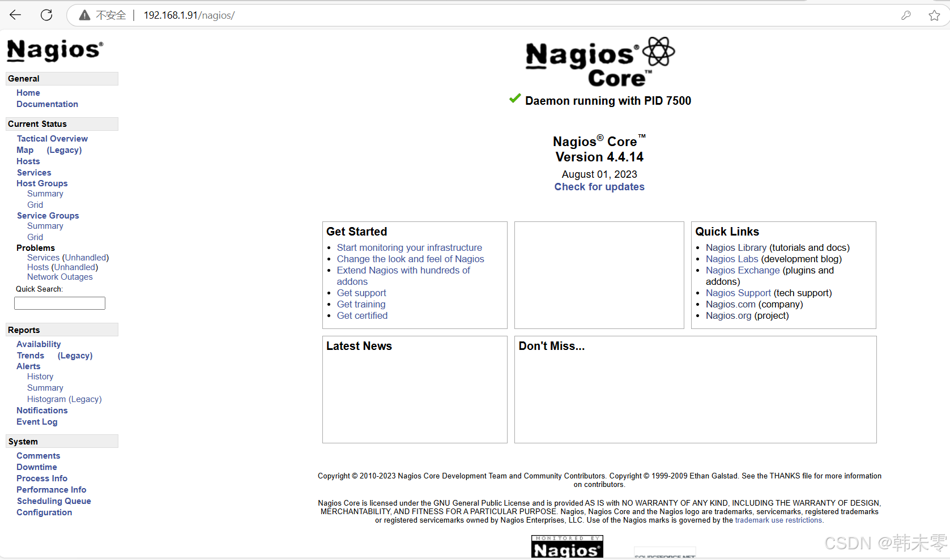Open the Services status page
The width and height of the screenshot is (950, 560).
pyautogui.click(x=34, y=173)
